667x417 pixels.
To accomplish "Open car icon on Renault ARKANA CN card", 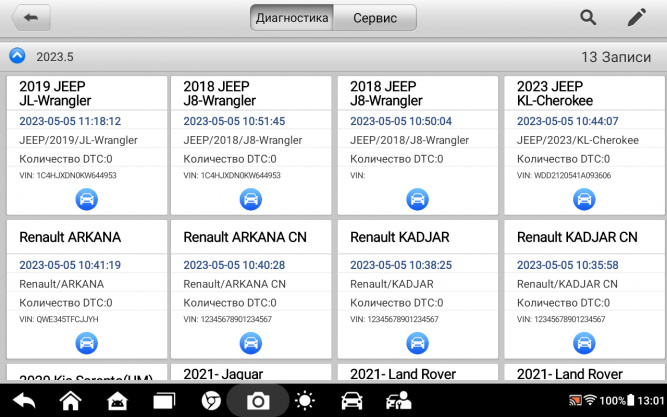I will point(251,343).
